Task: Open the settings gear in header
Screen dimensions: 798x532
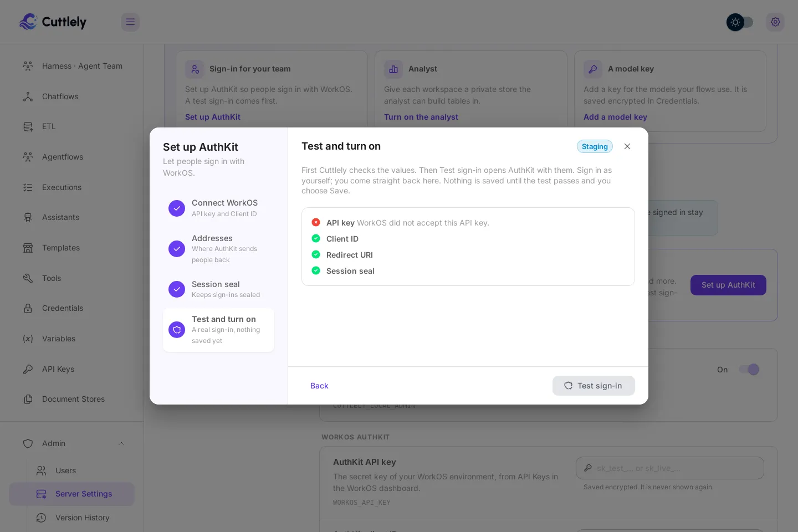Action: (x=775, y=22)
